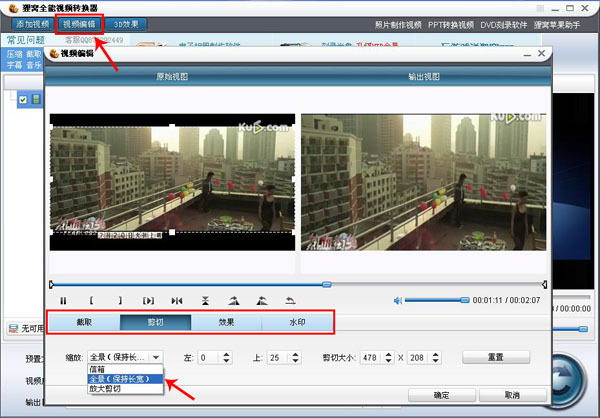This screenshot has width=600, height=418.
Task: Confirm edits with 确定 button
Action: pyautogui.click(x=442, y=395)
